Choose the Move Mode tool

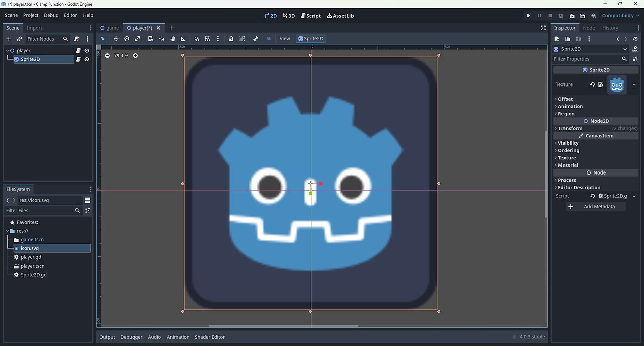coord(116,39)
